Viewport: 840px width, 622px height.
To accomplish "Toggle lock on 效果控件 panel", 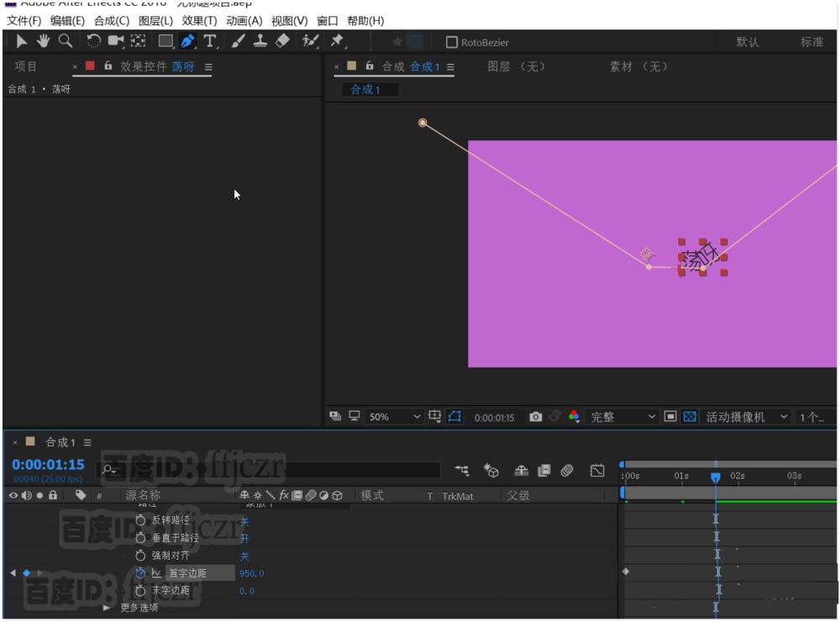I will tap(108, 66).
